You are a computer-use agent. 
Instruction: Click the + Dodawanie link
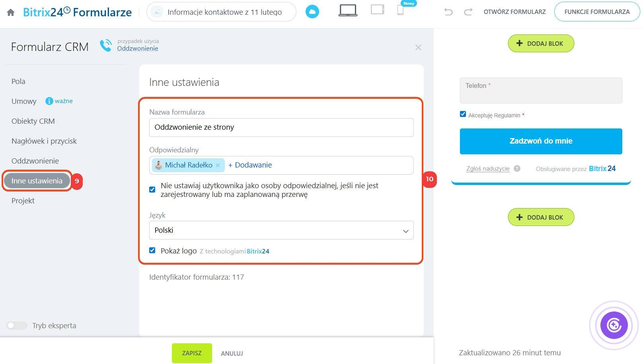[x=250, y=165]
